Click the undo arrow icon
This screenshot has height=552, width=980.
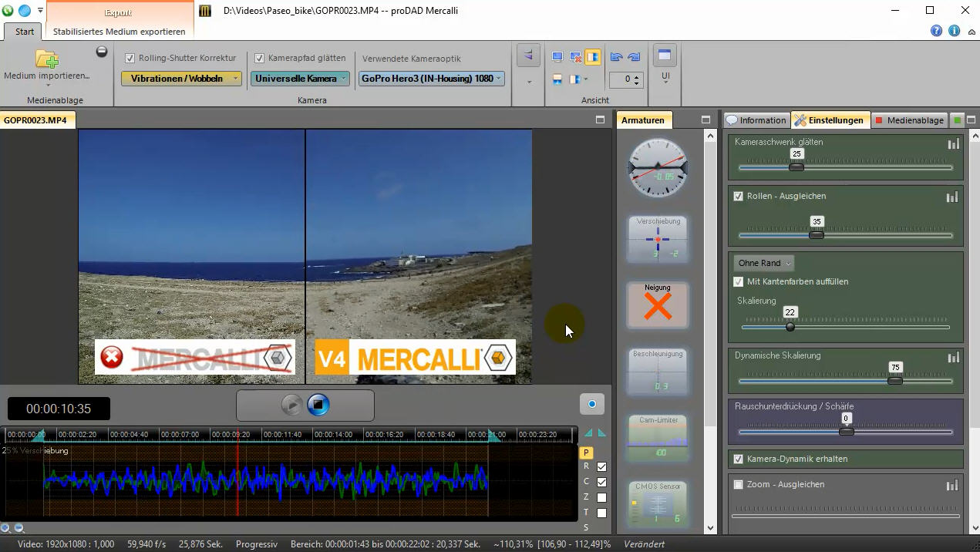coord(616,57)
